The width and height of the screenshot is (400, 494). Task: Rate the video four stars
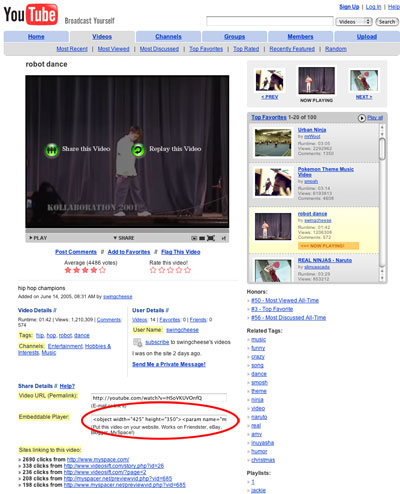point(179,270)
